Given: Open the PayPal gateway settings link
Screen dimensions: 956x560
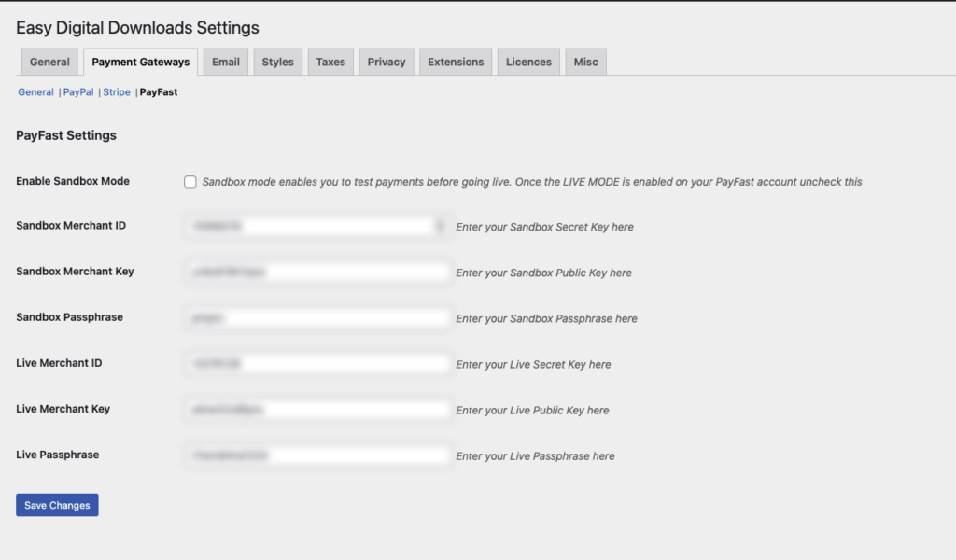Looking at the screenshot, I should coord(78,91).
